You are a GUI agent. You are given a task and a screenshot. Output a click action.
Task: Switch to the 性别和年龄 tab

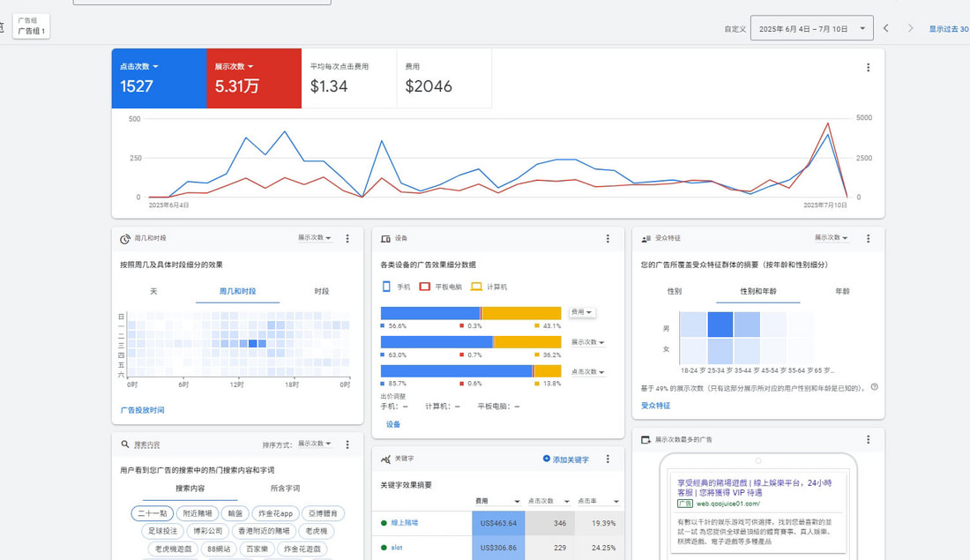[758, 291]
